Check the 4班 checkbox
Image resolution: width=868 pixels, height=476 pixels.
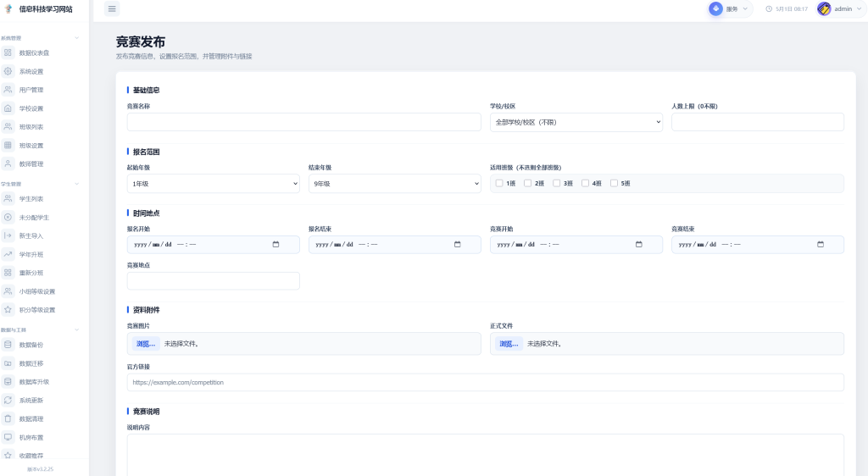point(585,183)
